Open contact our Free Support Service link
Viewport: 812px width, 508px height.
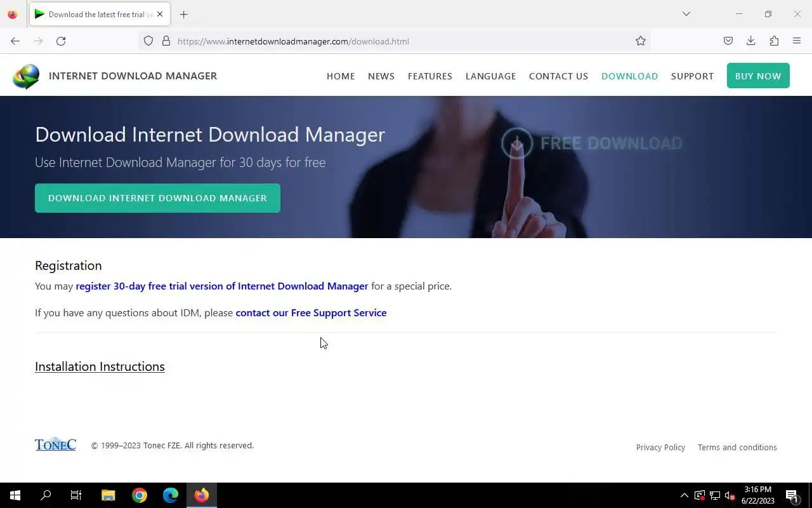pyautogui.click(x=311, y=313)
